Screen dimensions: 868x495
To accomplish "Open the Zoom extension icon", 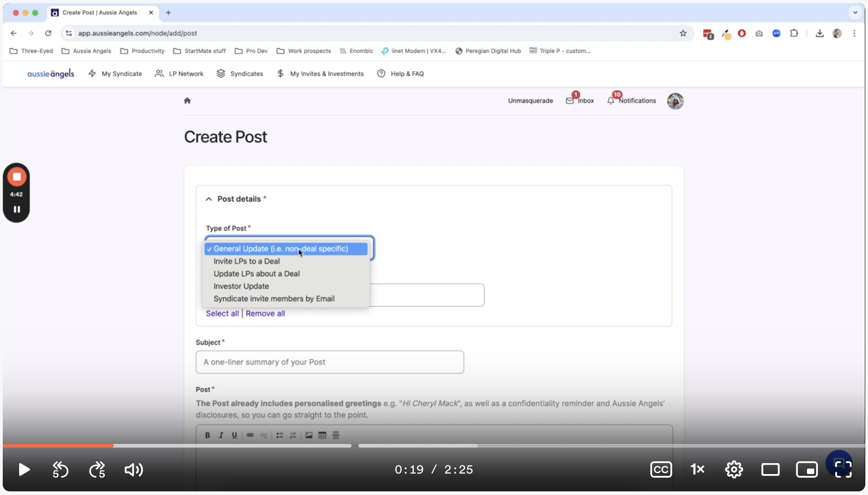I will [x=776, y=33].
